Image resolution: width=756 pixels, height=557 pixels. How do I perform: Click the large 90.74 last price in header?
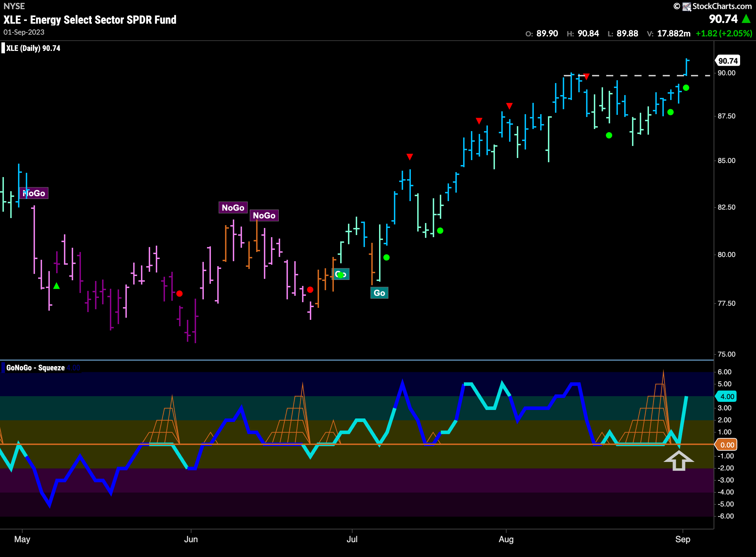click(723, 19)
